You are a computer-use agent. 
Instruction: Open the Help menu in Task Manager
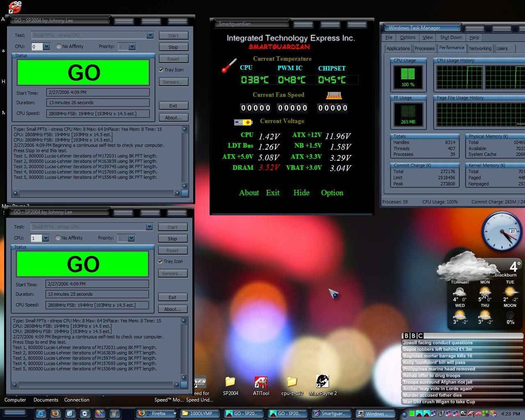pos(474,37)
